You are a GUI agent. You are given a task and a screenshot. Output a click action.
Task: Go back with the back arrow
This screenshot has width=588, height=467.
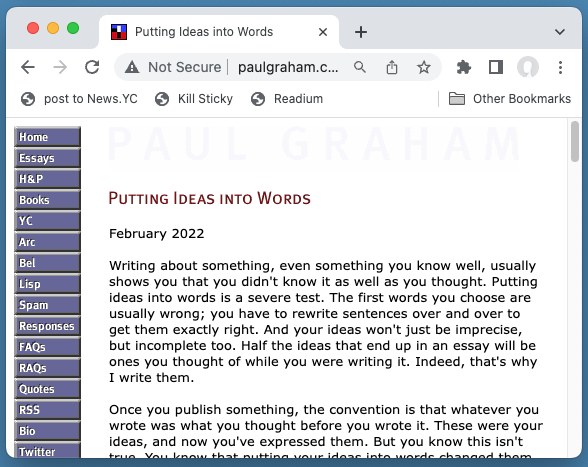coord(28,68)
